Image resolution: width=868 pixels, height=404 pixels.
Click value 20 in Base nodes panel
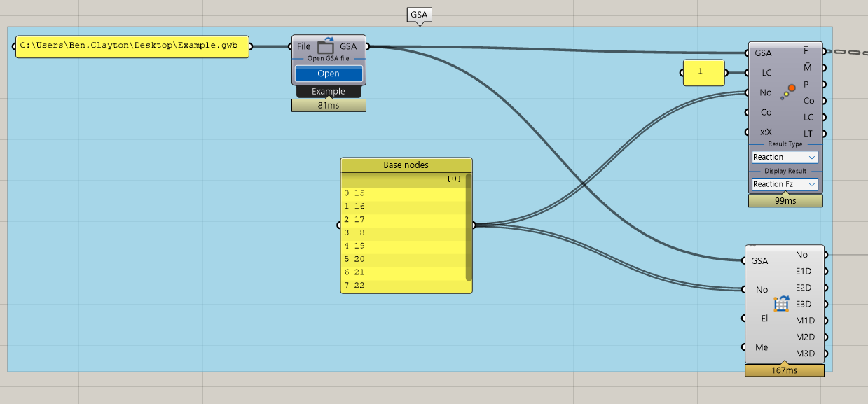coord(359,259)
